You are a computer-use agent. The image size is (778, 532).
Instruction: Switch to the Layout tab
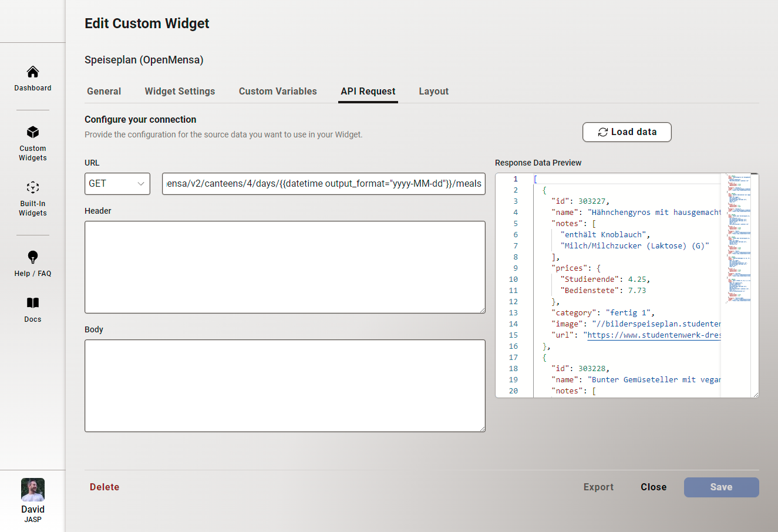click(x=433, y=91)
